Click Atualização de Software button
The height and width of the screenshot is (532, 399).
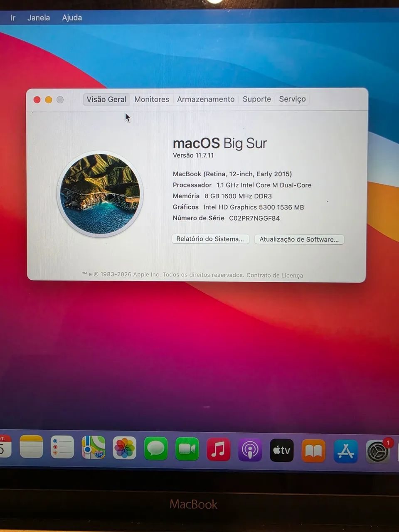[299, 239]
